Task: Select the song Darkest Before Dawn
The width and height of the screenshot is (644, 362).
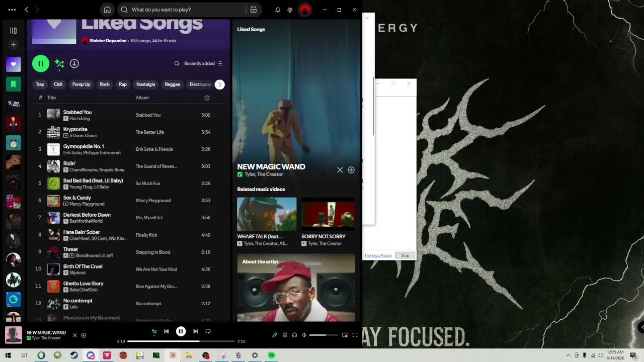Action: (x=128, y=218)
